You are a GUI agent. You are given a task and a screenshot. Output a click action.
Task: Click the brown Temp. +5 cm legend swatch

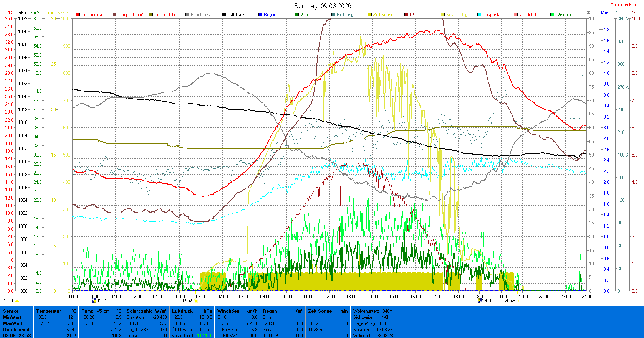click(114, 15)
